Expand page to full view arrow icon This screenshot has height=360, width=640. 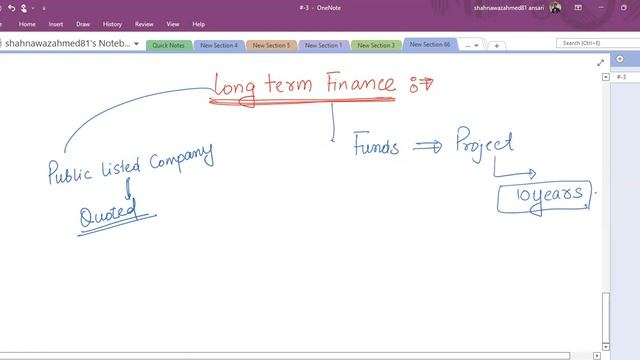600,62
